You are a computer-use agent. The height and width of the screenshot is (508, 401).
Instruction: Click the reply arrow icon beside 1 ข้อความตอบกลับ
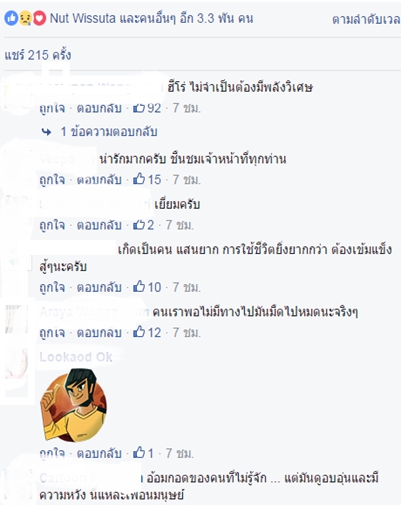coord(47,132)
